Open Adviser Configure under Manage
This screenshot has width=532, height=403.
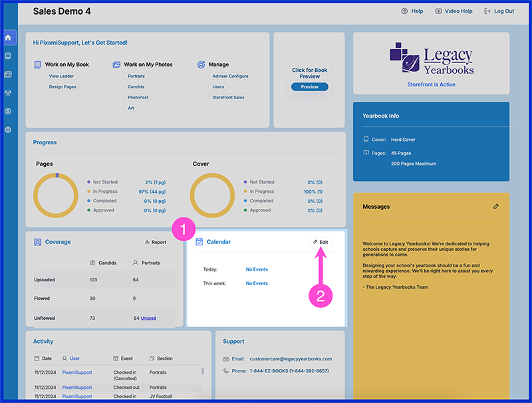click(230, 76)
